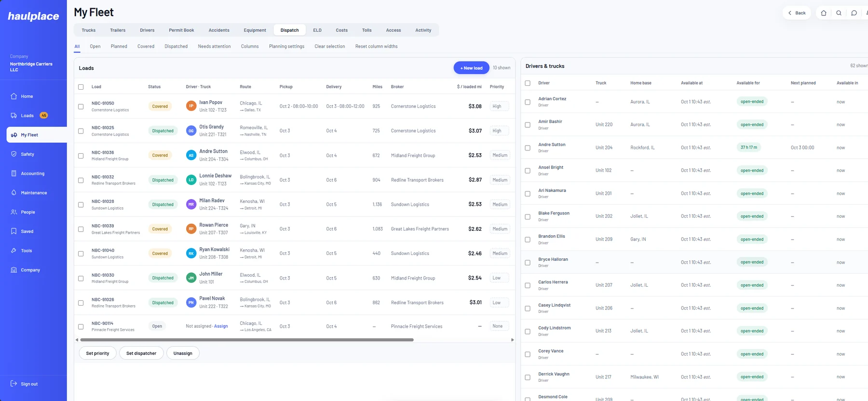The image size is (868, 401).
Task: Open the Medium priority dropdown for NBC-91036
Action: coord(500,155)
